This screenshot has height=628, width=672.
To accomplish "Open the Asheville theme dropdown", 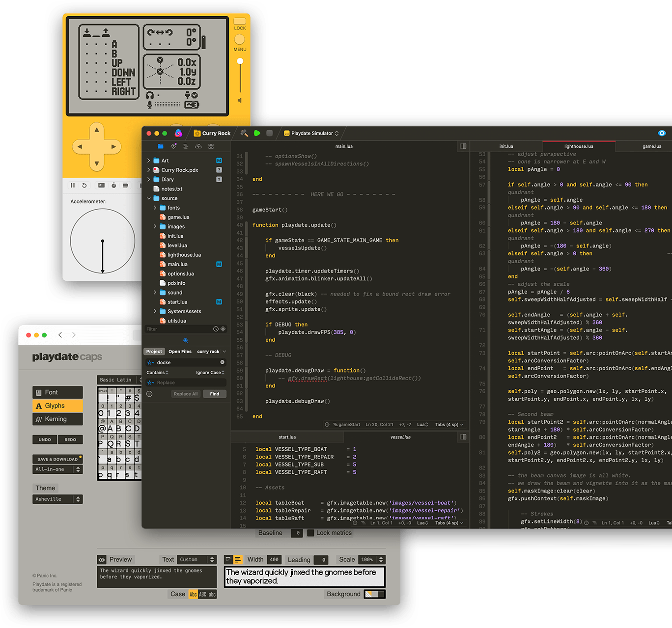I will pyautogui.click(x=58, y=499).
